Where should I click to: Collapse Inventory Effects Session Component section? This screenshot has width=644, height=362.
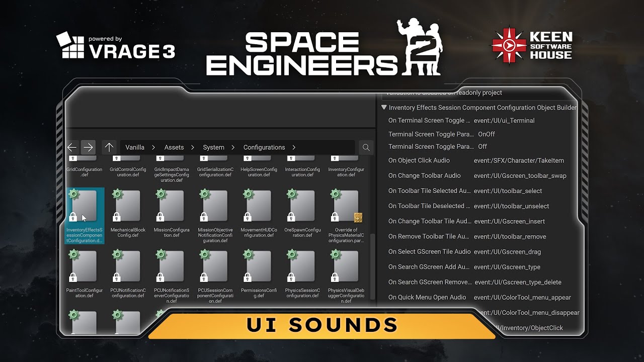click(x=384, y=107)
